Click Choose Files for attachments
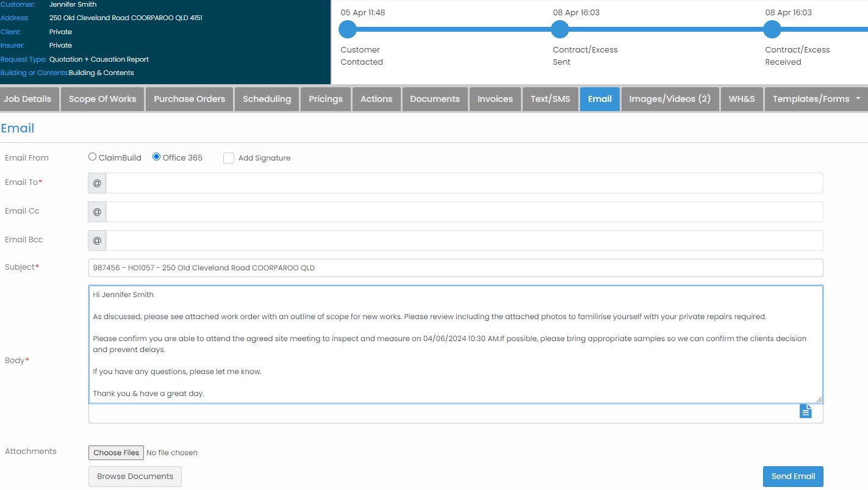The height and width of the screenshot is (490, 868). (x=116, y=453)
